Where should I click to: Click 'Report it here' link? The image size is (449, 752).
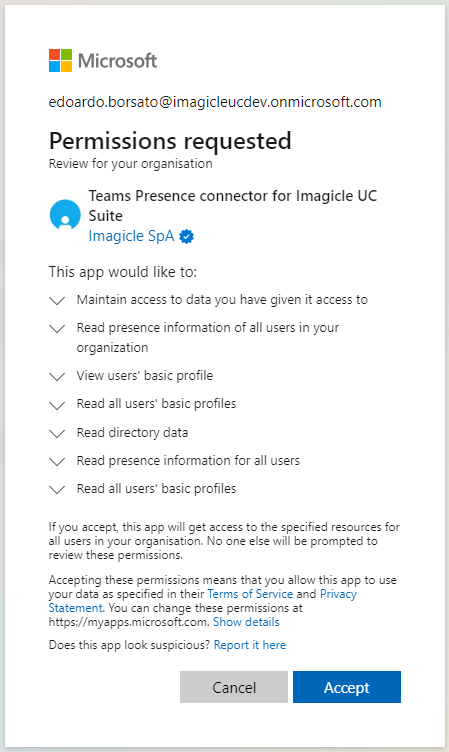click(x=250, y=645)
